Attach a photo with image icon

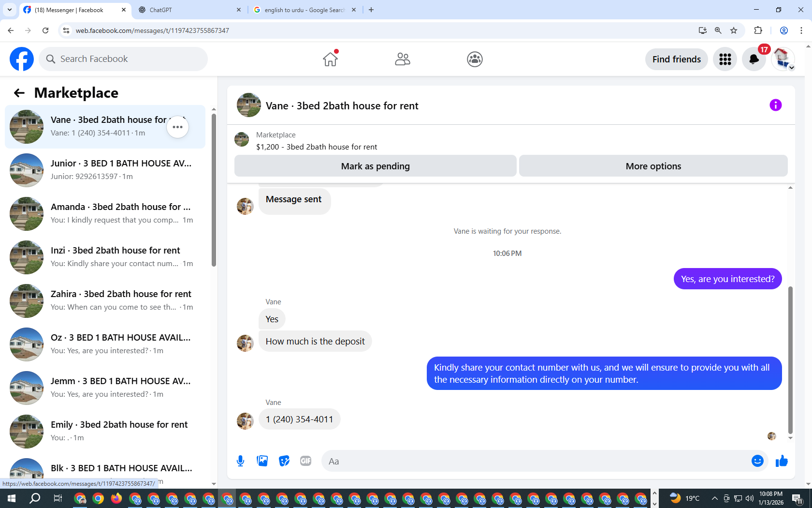click(x=262, y=461)
